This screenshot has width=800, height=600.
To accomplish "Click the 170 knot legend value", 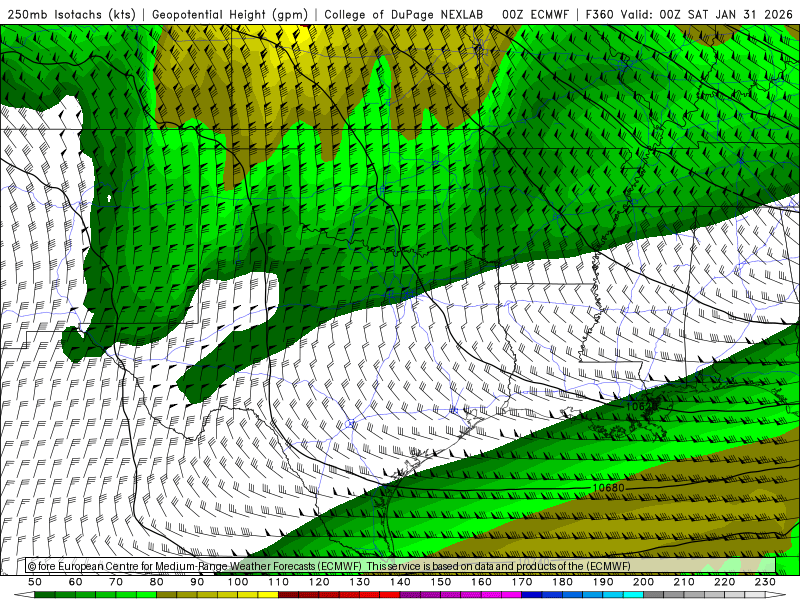I will point(521,582).
